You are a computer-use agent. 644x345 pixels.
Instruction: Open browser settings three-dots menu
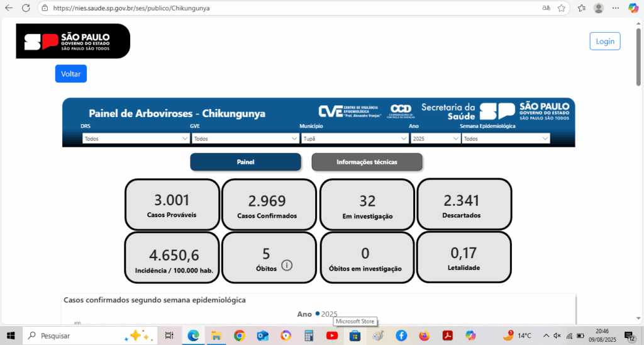615,8
